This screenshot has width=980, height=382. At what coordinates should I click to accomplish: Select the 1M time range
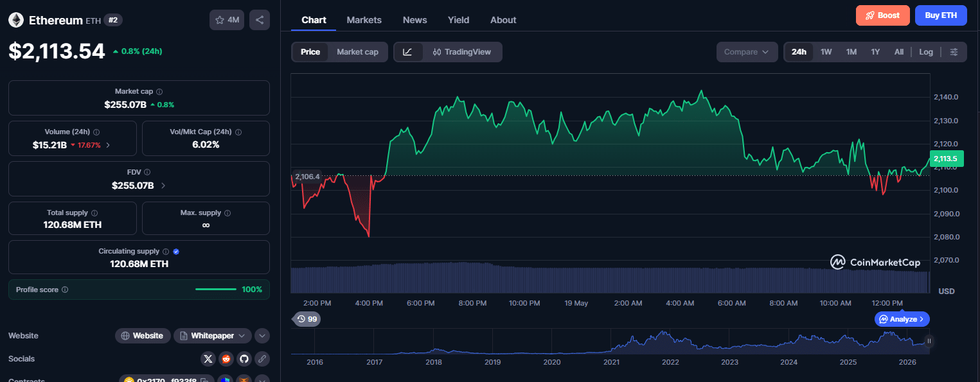point(851,52)
